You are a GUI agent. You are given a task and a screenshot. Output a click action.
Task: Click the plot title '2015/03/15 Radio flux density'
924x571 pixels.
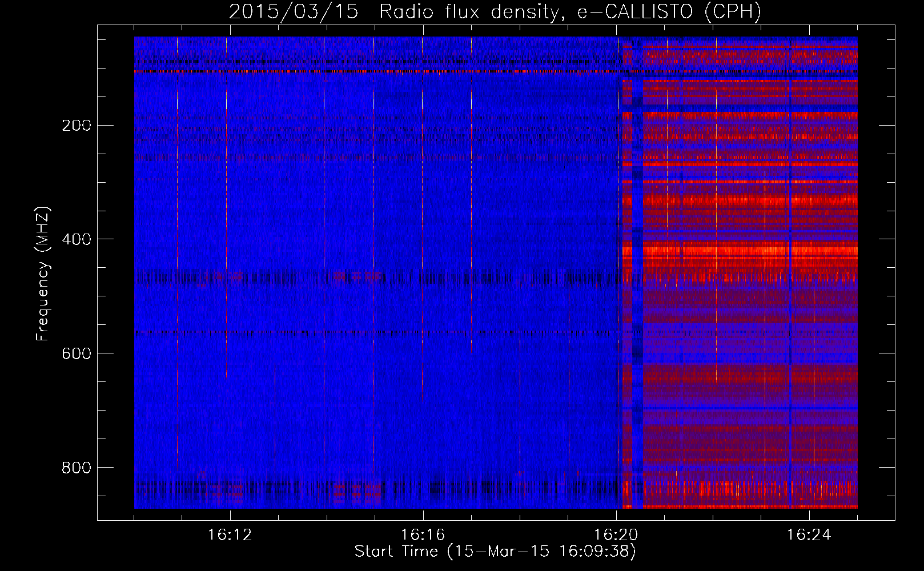(x=495, y=12)
